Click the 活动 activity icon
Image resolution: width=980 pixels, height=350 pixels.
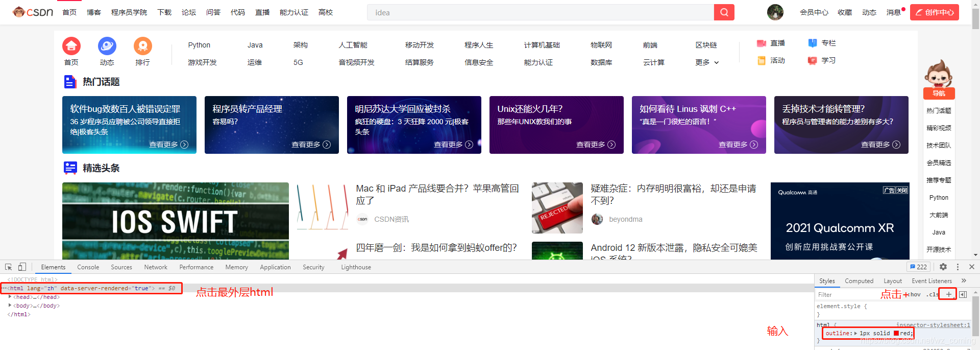762,60
